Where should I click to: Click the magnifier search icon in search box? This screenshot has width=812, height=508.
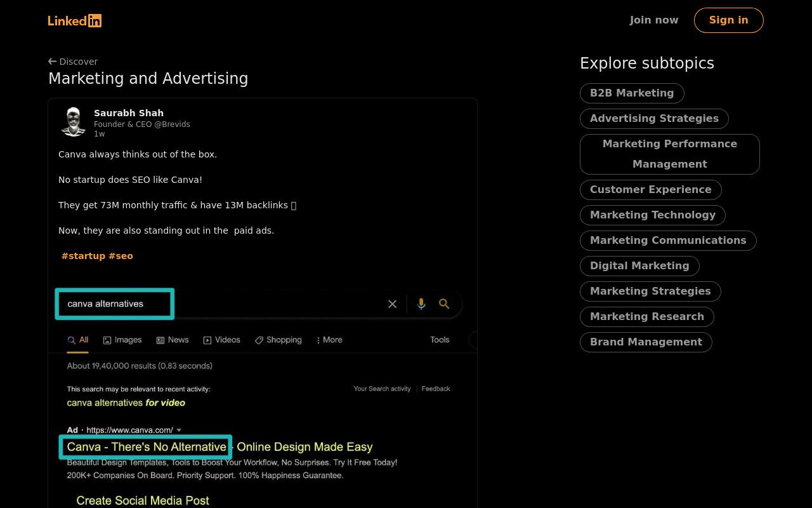coord(444,304)
